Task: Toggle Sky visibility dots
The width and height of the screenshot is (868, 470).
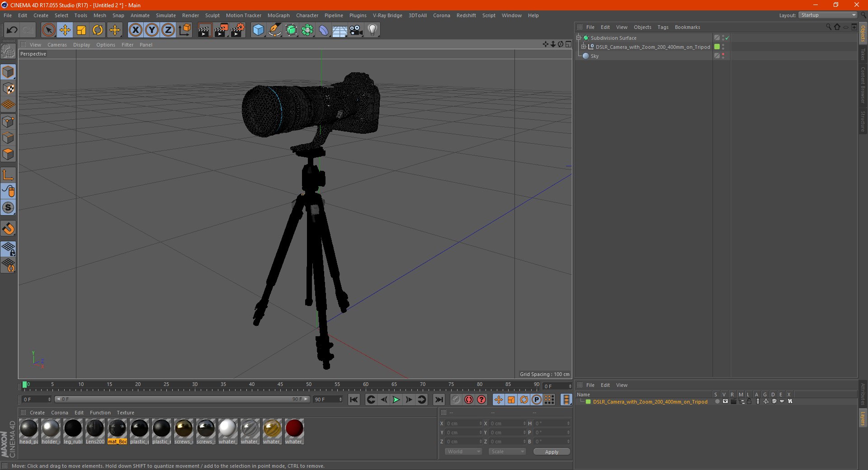Action: (x=723, y=56)
